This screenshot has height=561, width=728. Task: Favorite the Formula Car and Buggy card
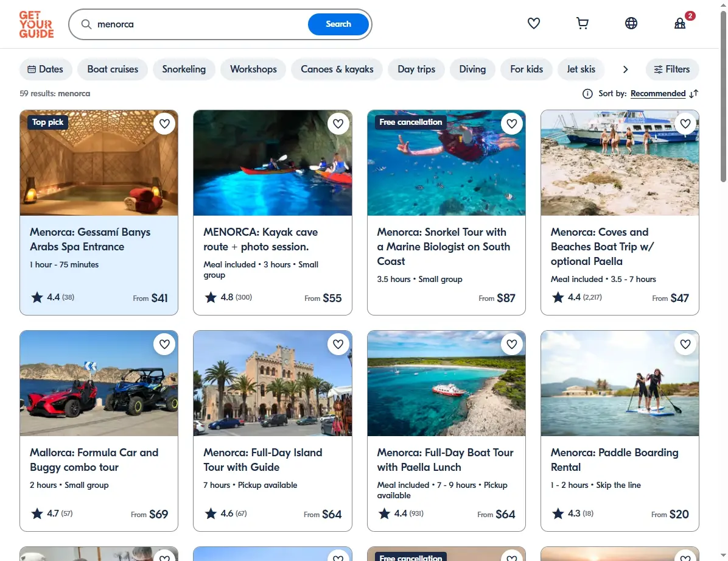coord(164,344)
